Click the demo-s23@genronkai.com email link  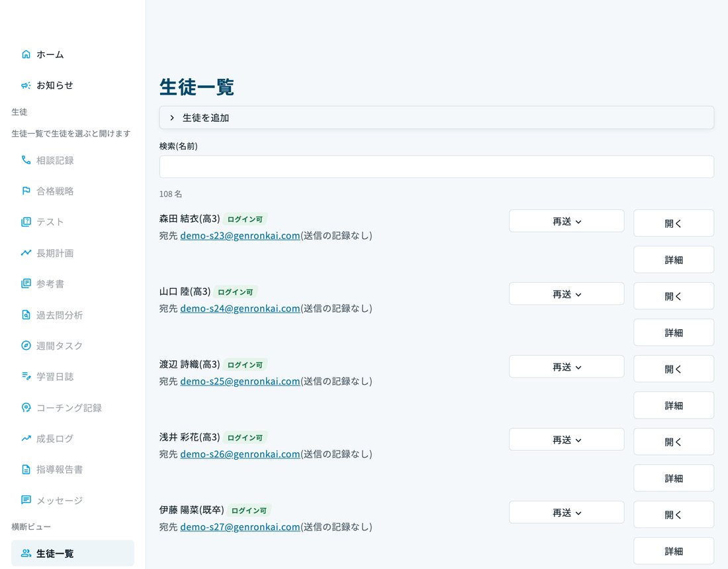pyautogui.click(x=240, y=236)
